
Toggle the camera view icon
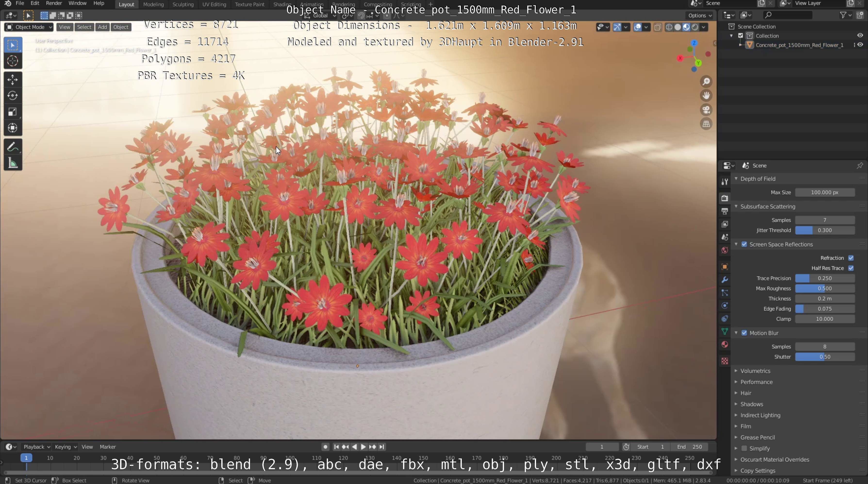(706, 110)
